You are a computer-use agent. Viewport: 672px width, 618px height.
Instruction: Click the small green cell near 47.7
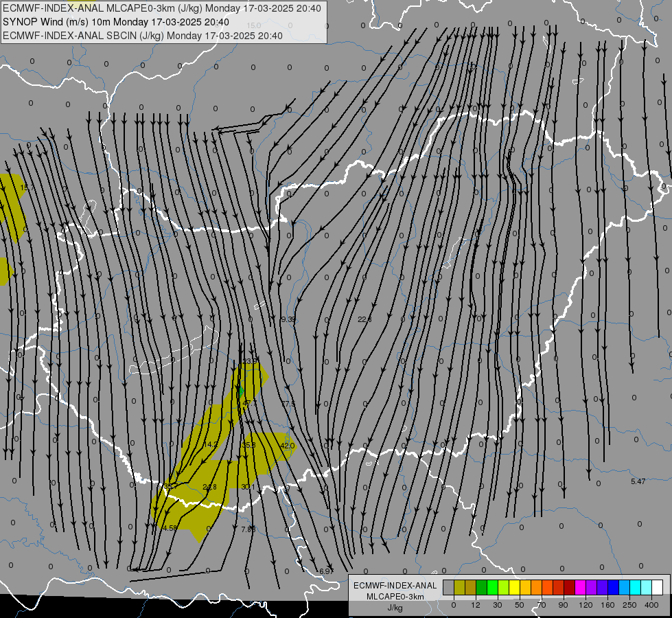coord(240,391)
